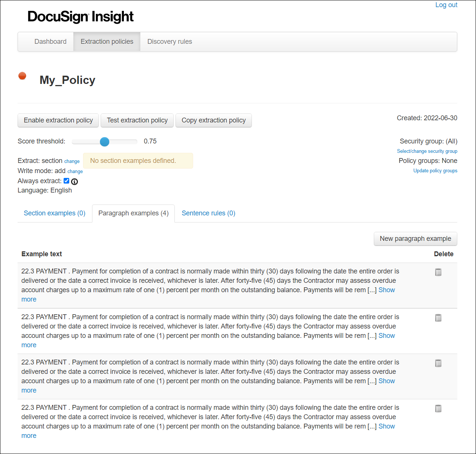
Task: Click Select/change security group link
Action: click(x=427, y=151)
